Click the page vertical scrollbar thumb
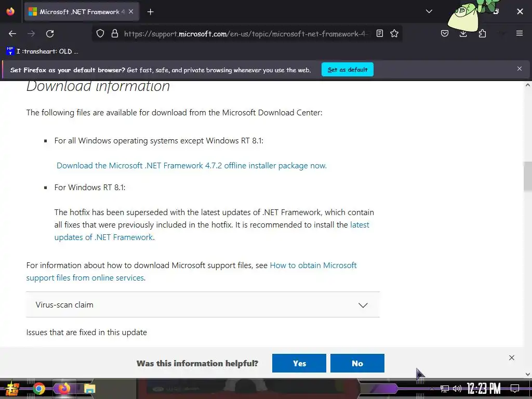Screen dimensions: 532x399 pos(528,177)
